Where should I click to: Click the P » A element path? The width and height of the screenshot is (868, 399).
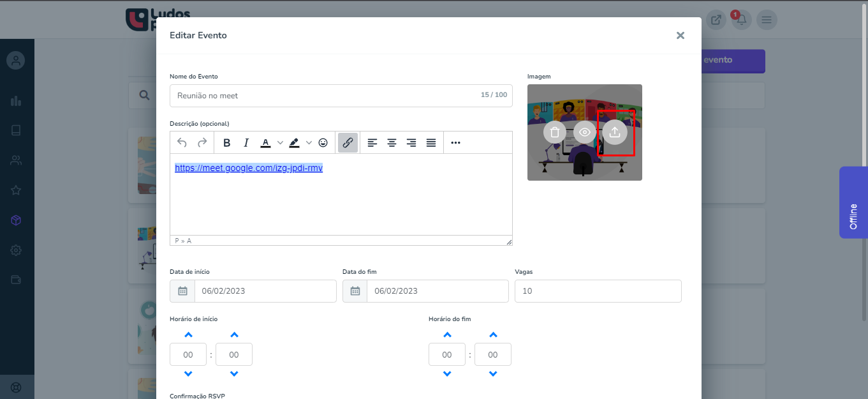(x=183, y=241)
